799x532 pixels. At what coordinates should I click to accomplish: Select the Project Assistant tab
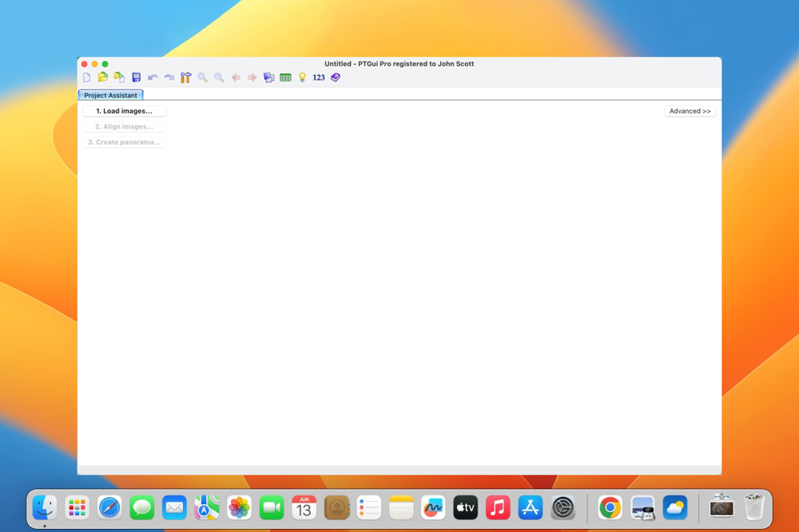point(110,95)
